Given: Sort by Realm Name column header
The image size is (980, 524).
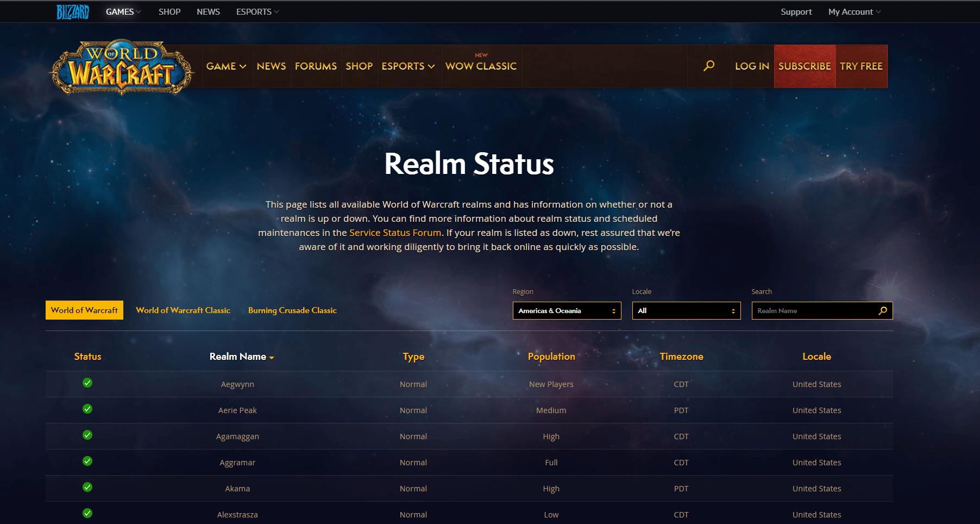Looking at the screenshot, I should (242, 357).
